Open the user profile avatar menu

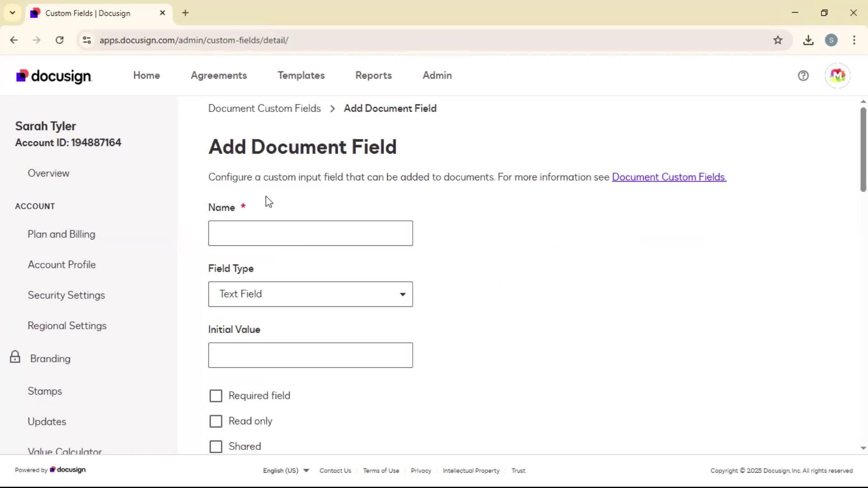click(837, 75)
